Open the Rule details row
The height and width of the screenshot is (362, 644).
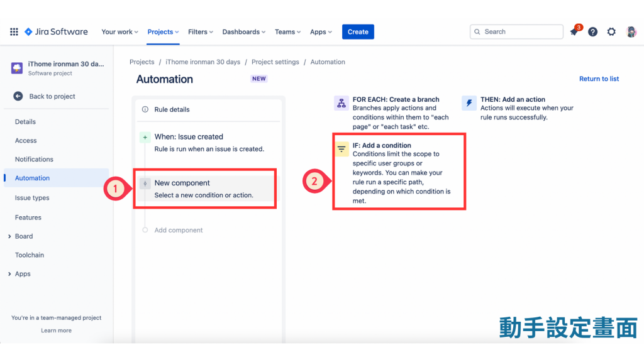pyautogui.click(x=209, y=109)
